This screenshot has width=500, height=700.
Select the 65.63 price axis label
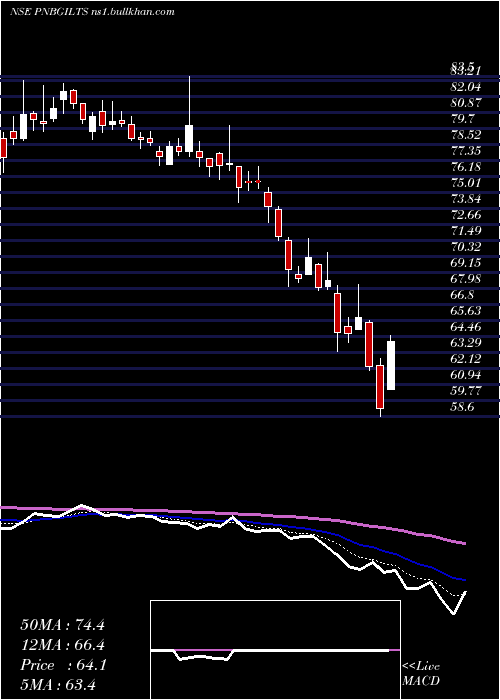point(466,311)
